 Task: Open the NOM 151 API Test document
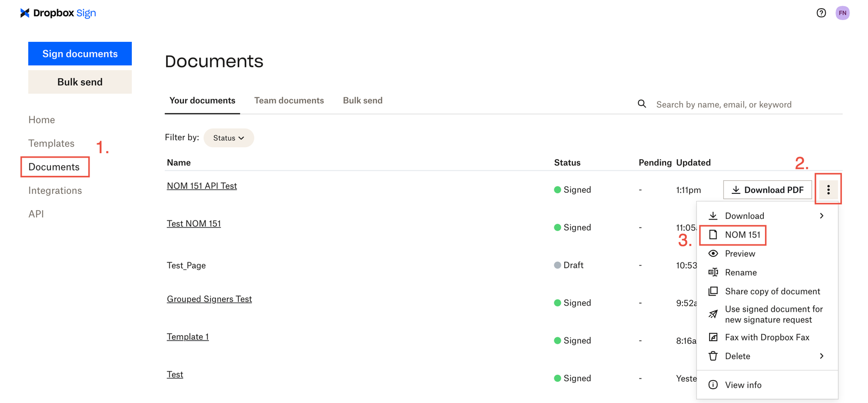(202, 186)
